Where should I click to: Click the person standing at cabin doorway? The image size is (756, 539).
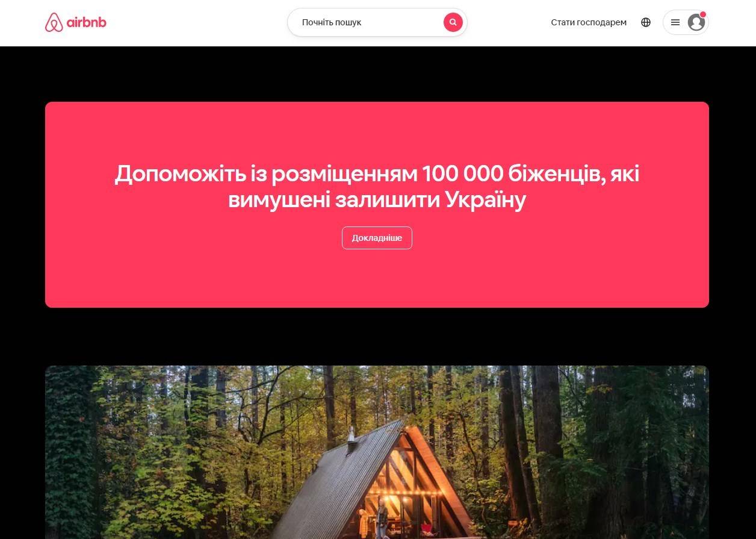pos(381,518)
